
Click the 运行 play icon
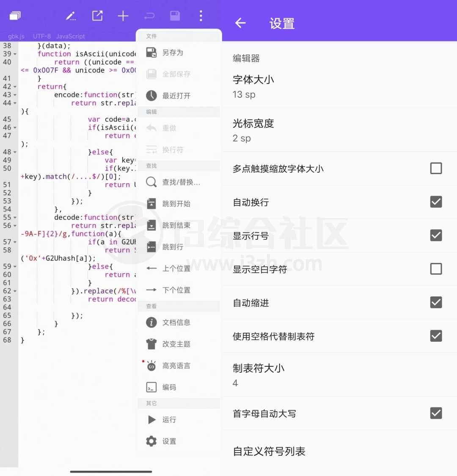151,420
